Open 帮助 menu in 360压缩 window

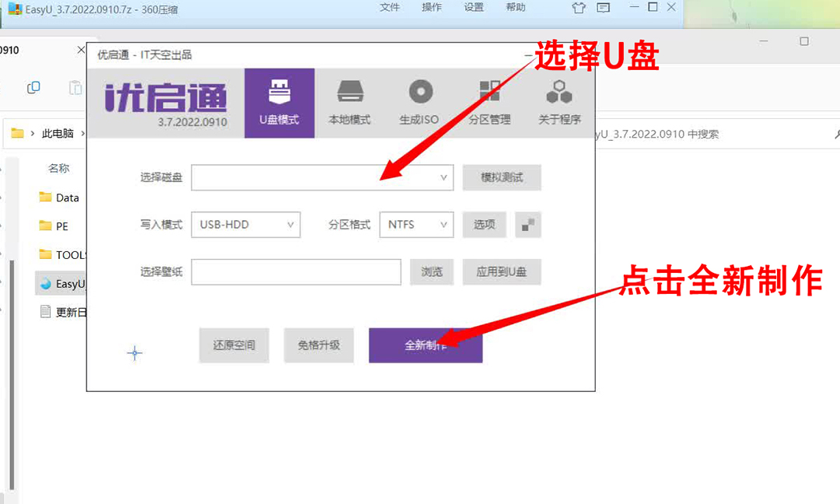pos(516,8)
